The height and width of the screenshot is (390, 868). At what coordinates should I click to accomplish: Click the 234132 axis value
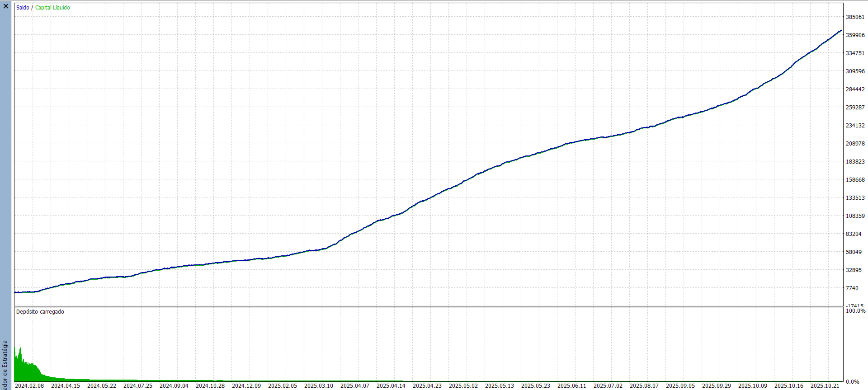(x=855, y=126)
